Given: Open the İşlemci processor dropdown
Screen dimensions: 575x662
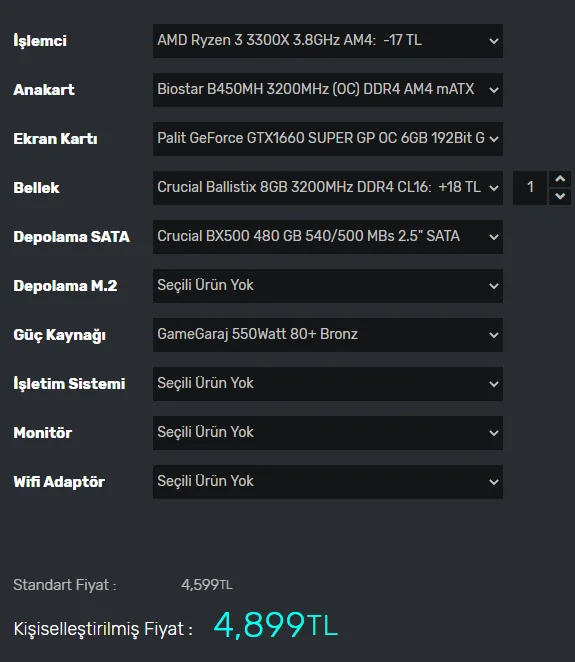Looking at the screenshot, I should (328, 41).
